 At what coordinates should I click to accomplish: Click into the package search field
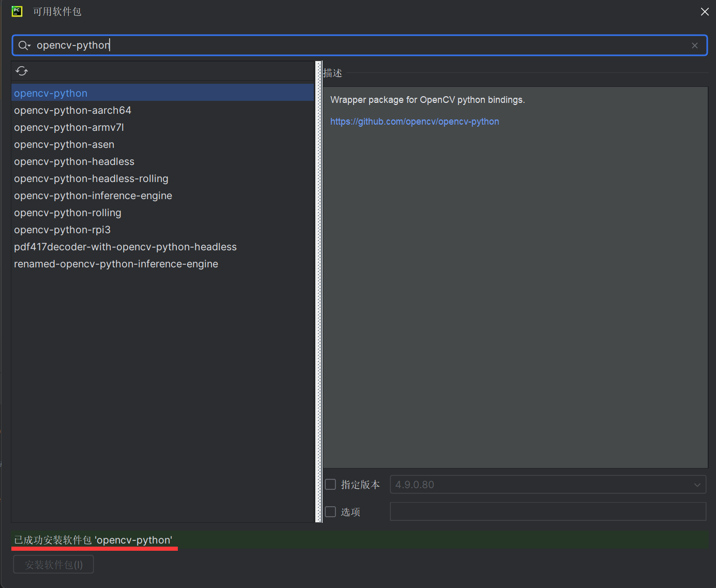coord(362,46)
